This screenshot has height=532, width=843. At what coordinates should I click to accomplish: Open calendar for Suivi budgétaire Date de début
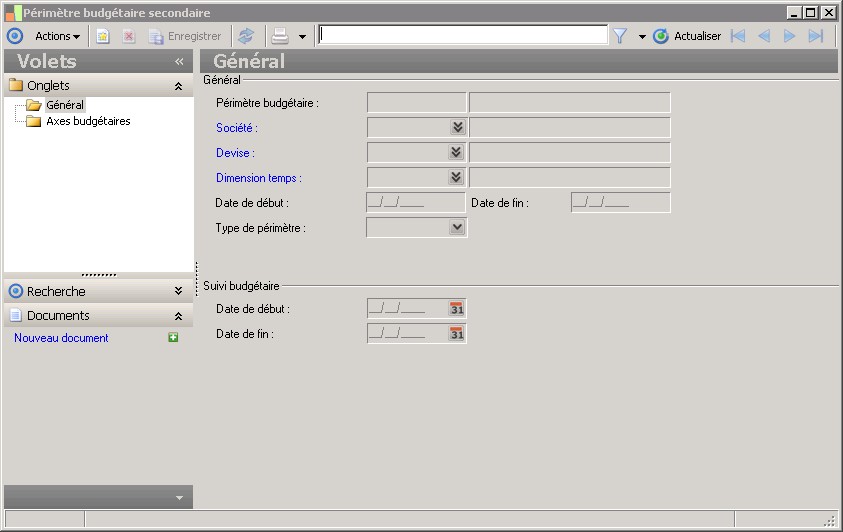[457, 309]
